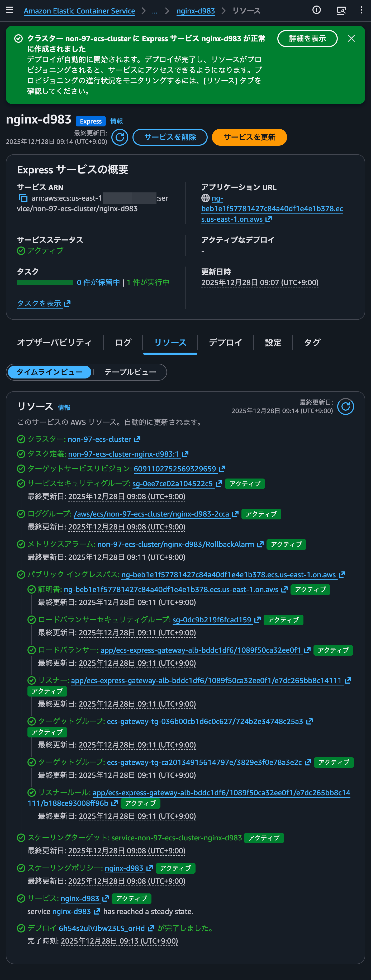Open scaling policy nginx-d983 link
The image size is (371, 980).
[x=124, y=868]
